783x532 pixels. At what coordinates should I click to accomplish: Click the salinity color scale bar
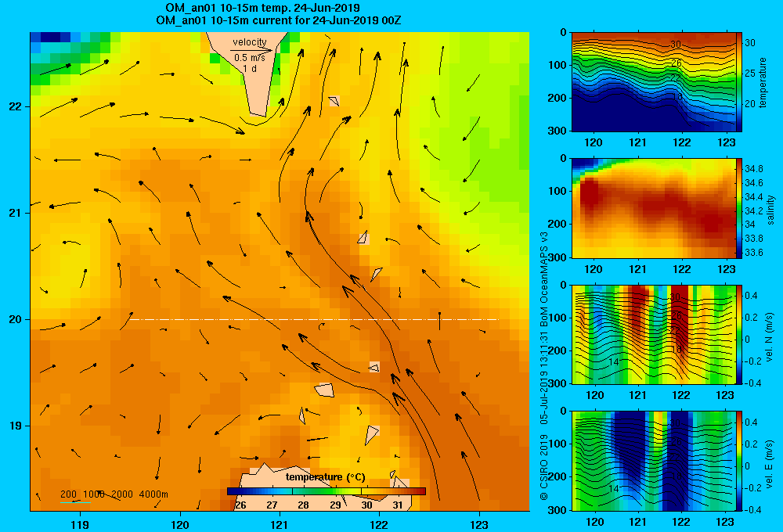point(739,208)
